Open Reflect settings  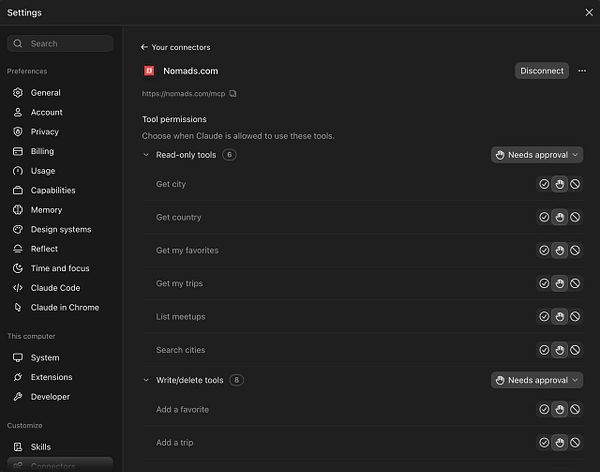click(60, 249)
